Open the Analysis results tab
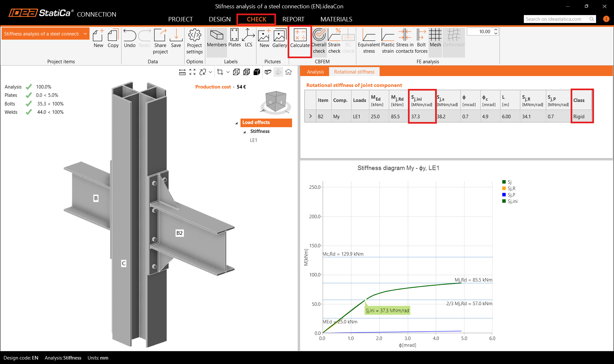 click(x=315, y=72)
